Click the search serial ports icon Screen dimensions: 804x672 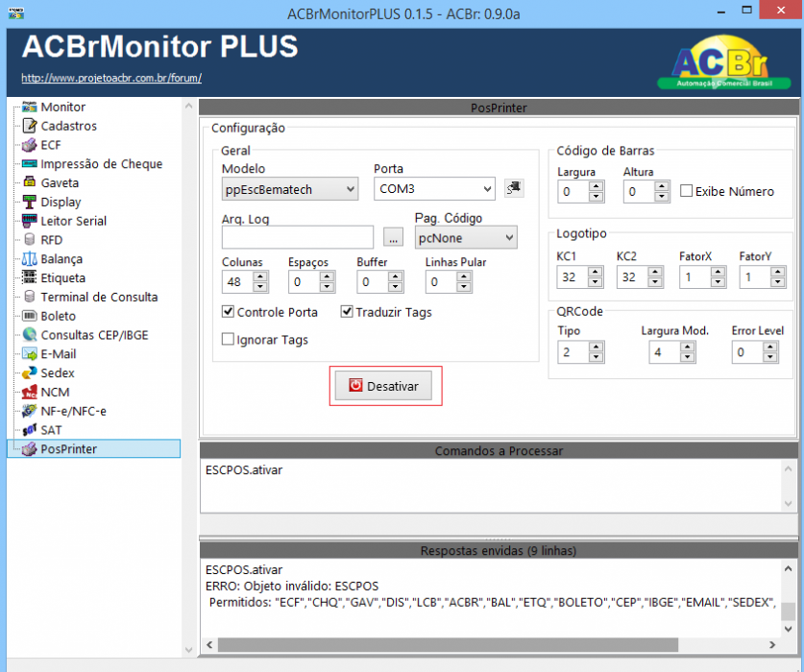[514, 188]
